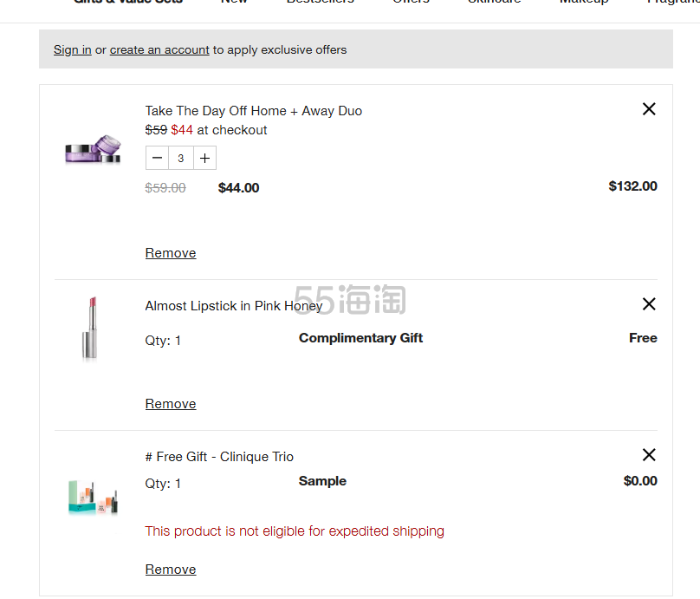View the Clinique Trio gift set image

[x=92, y=495]
